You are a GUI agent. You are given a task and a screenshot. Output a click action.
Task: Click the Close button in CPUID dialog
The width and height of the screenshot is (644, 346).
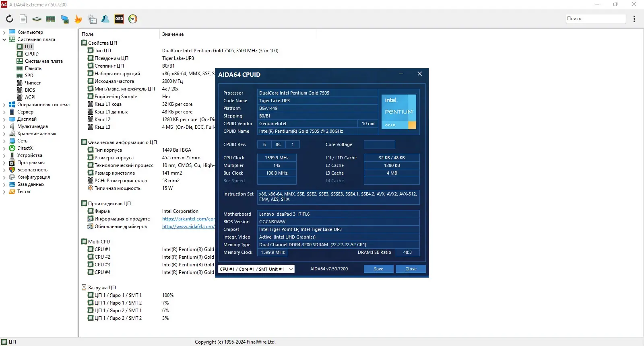point(411,269)
